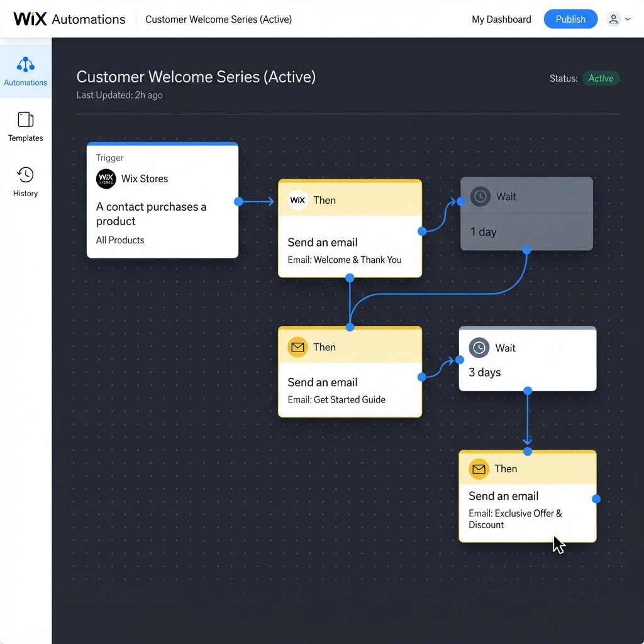Image resolution: width=644 pixels, height=644 pixels.
Task: Click the Publish button
Action: 570,19
